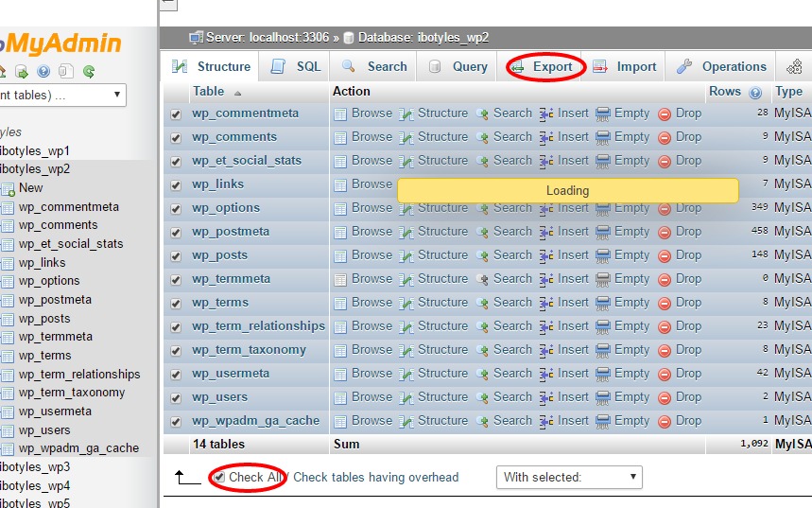This screenshot has width=812, height=508.
Task: Go to the Operations tab
Action: point(721,66)
